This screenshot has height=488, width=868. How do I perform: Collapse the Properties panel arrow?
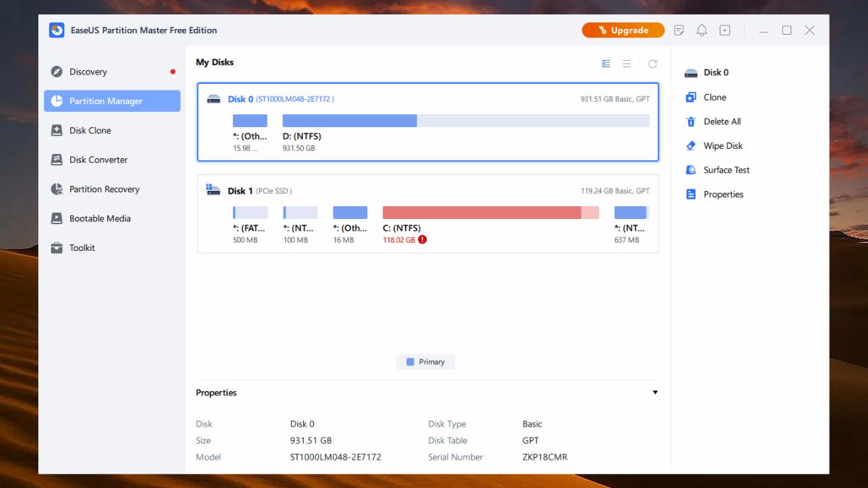click(x=655, y=393)
